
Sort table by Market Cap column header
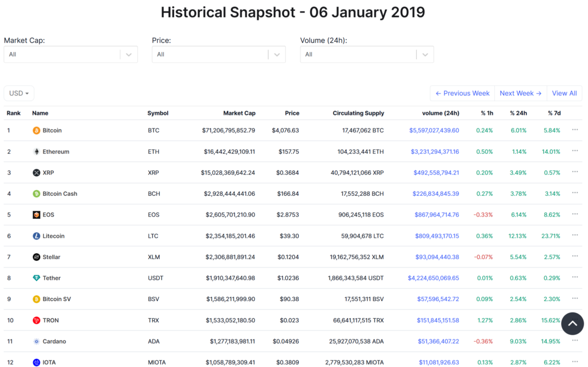tap(239, 113)
